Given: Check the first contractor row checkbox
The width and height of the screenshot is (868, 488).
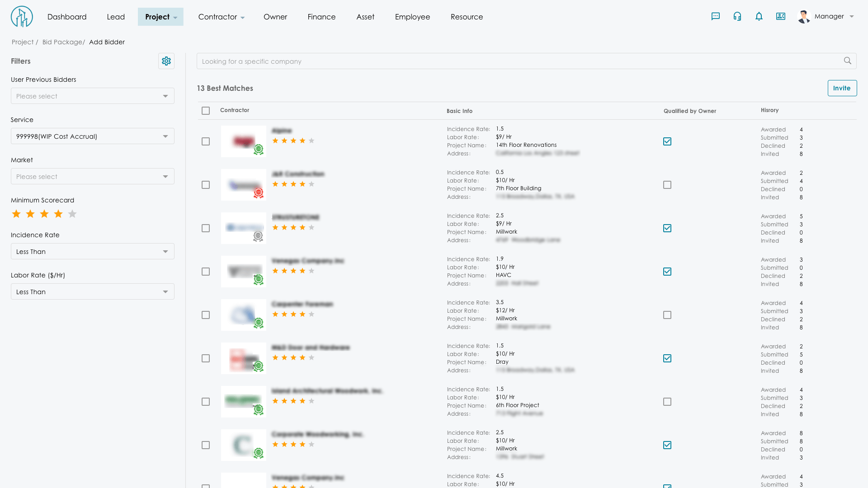Looking at the screenshot, I should [206, 141].
